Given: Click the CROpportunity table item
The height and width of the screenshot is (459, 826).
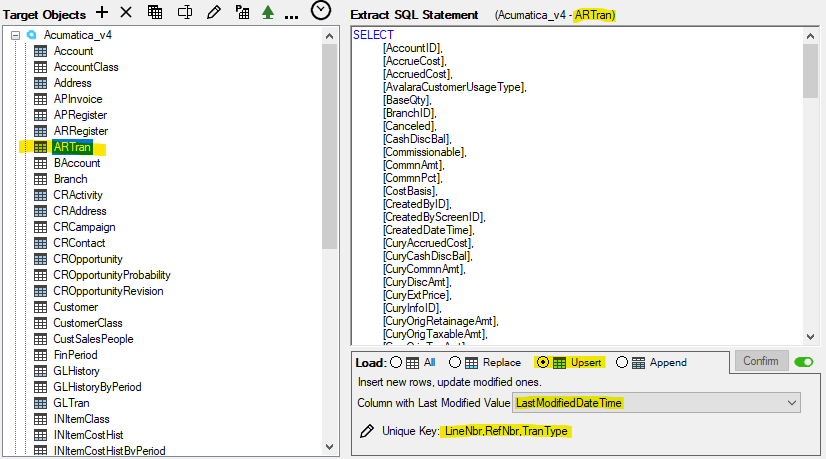Looking at the screenshot, I should (x=88, y=259).
